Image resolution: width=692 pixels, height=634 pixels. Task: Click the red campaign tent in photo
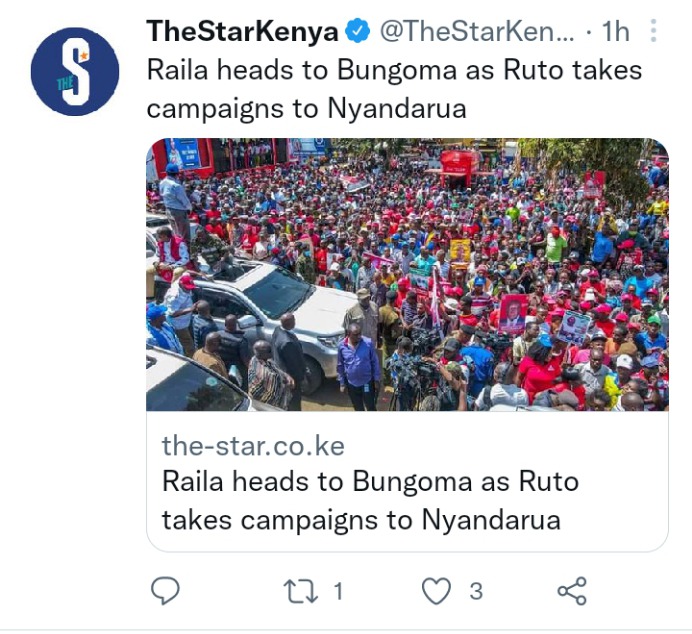click(459, 168)
